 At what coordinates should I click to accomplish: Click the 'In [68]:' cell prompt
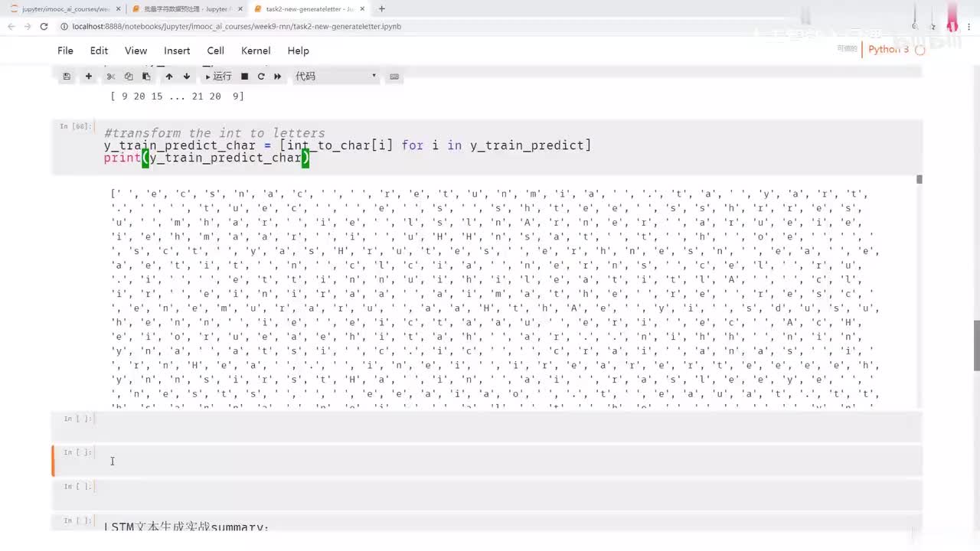tap(76, 126)
